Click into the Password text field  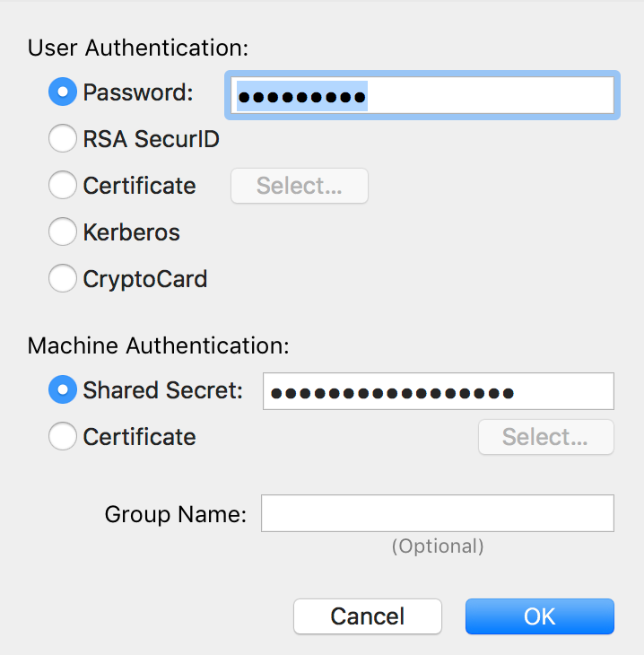click(422, 95)
